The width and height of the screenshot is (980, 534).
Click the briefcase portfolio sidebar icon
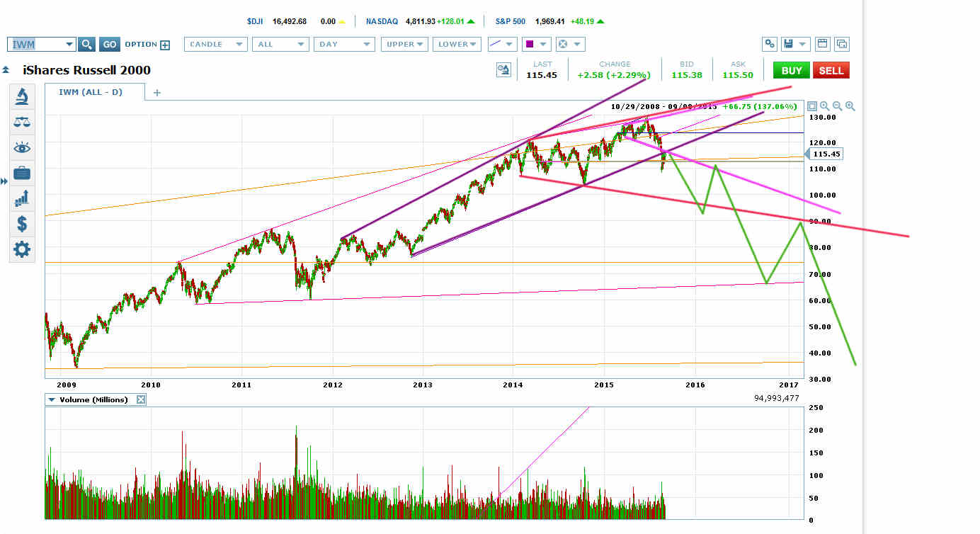click(22, 173)
